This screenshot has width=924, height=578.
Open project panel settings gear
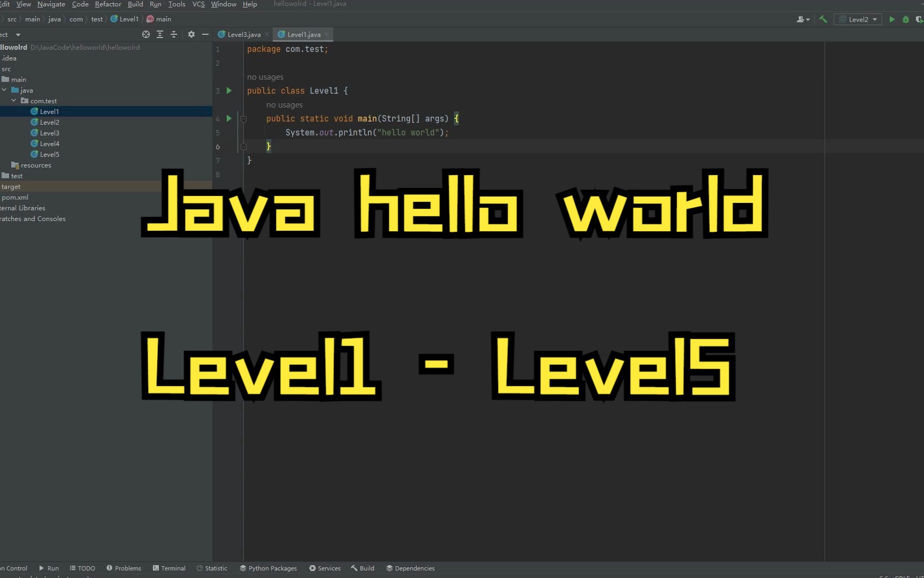191,34
